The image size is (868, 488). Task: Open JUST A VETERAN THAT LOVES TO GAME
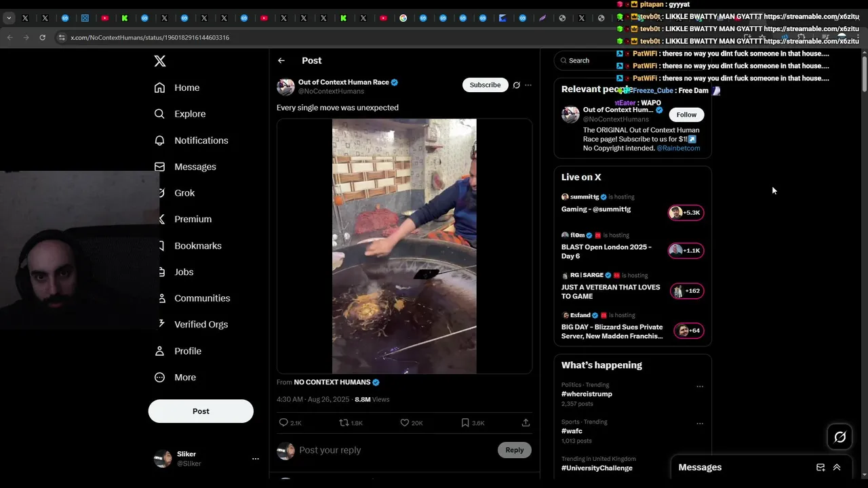(x=610, y=291)
